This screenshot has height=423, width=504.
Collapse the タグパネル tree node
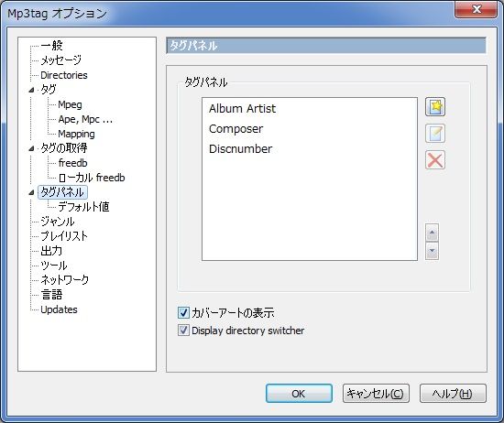[x=31, y=192]
